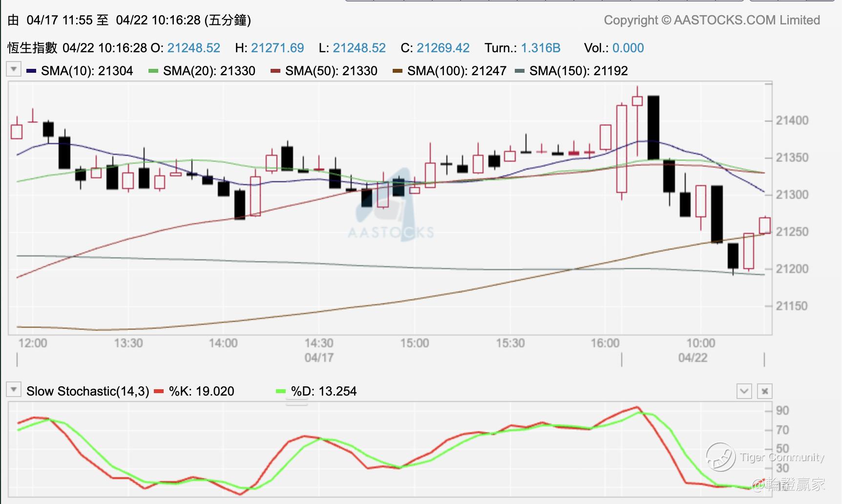Click the 04/17 date label under the chart
This screenshot has height=504, width=842.
pos(319,357)
